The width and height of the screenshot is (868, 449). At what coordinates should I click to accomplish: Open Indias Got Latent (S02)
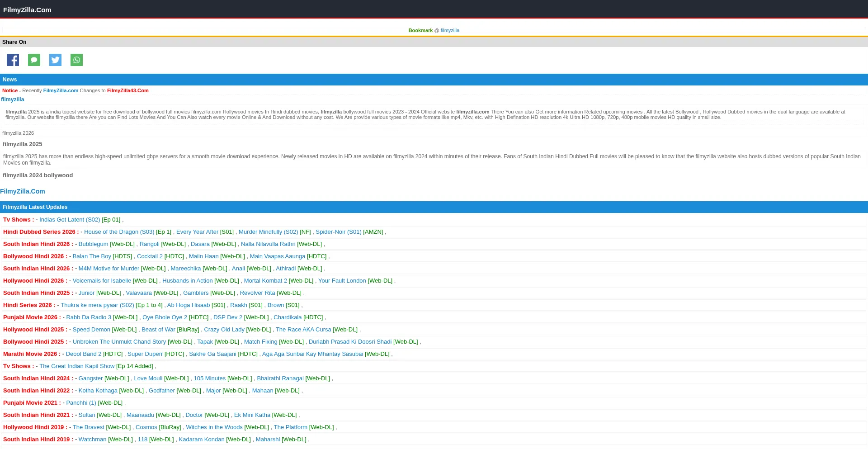coord(70,220)
